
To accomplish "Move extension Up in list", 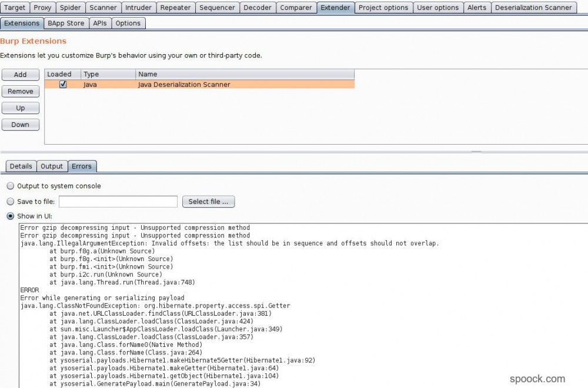I will (x=20, y=108).
